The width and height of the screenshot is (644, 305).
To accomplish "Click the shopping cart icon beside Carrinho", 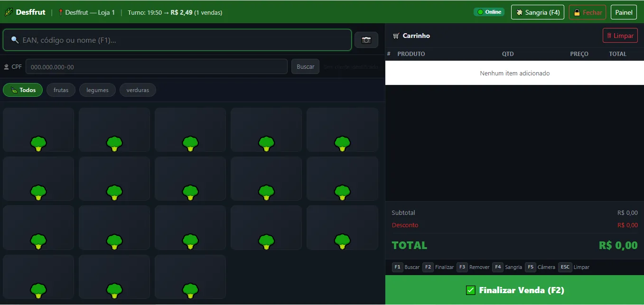I will tap(396, 36).
